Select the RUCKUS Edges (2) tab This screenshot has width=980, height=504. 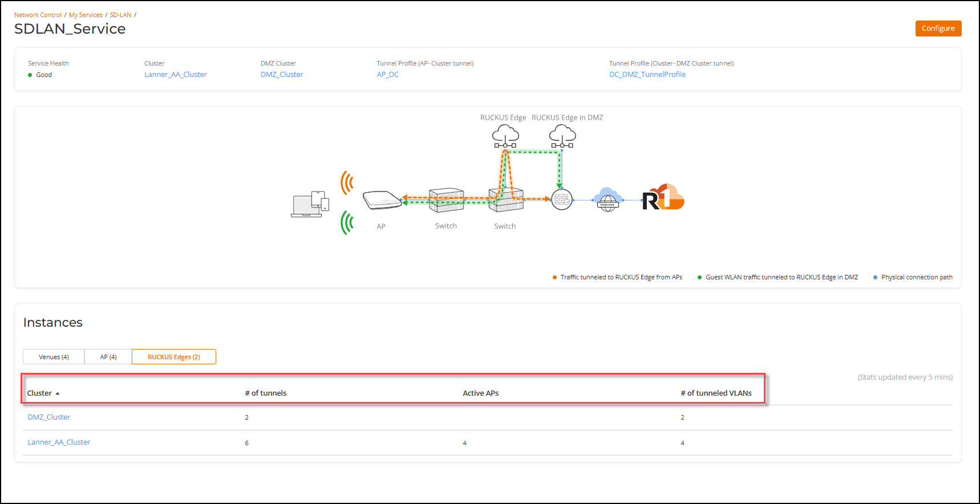(x=174, y=357)
